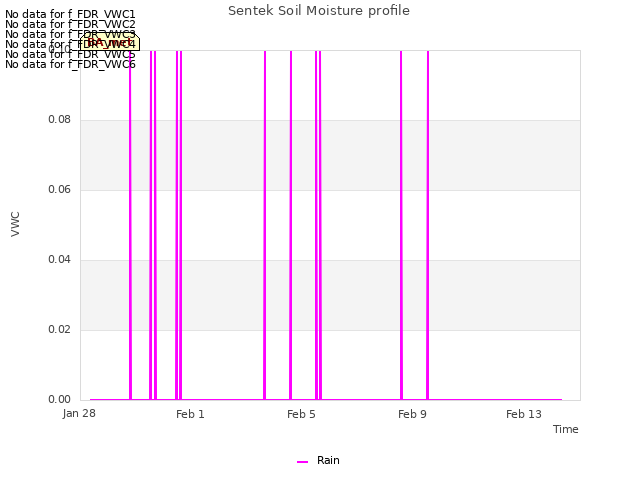
Task: Click the Feb 1 x-axis tick label
Action: [190, 414]
